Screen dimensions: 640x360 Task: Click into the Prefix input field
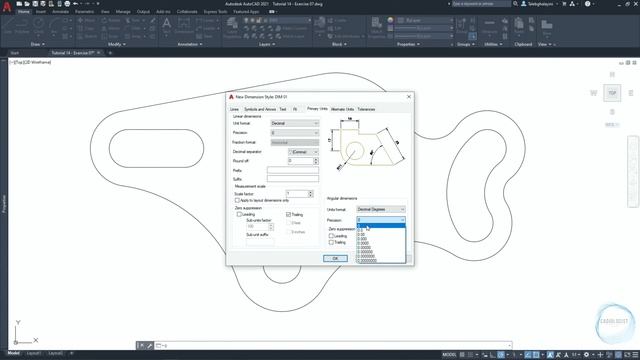(x=293, y=170)
